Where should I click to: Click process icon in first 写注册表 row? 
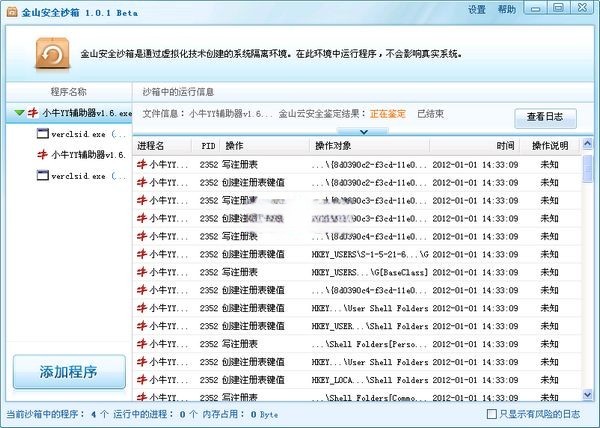coord(142,164)
